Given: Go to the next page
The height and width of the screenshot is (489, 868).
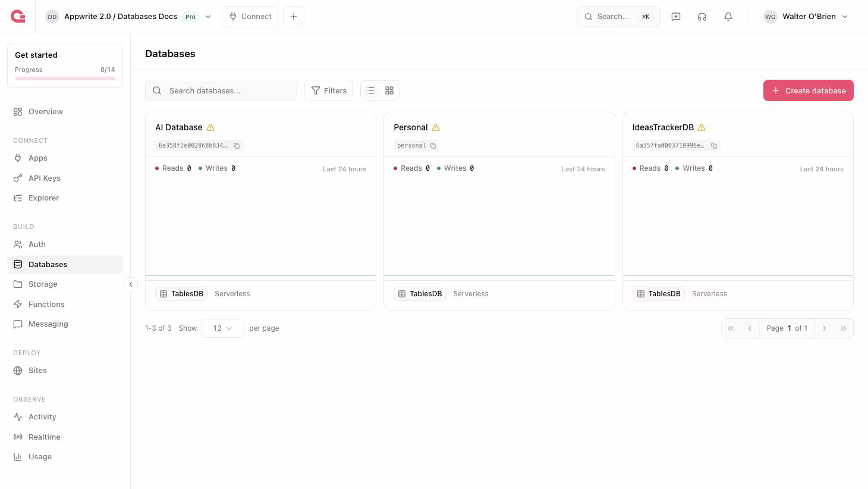Looking at the screenshot, I should coord(825,328).
